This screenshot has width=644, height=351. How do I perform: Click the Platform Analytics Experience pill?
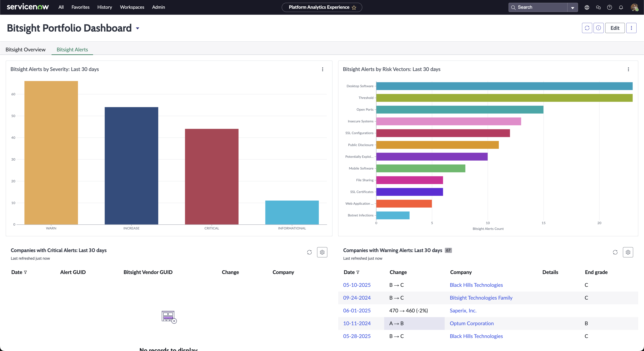322,7
